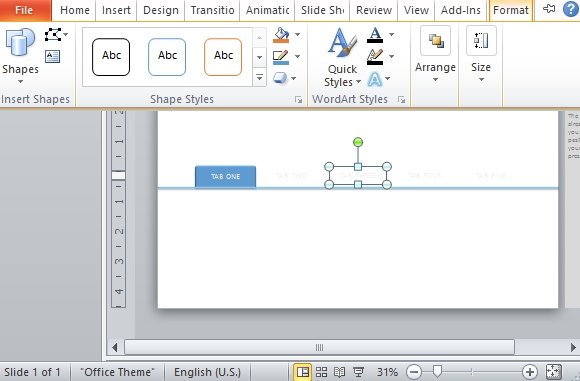Switch to Reading view

pyautogui.click(x=340, y=372)
